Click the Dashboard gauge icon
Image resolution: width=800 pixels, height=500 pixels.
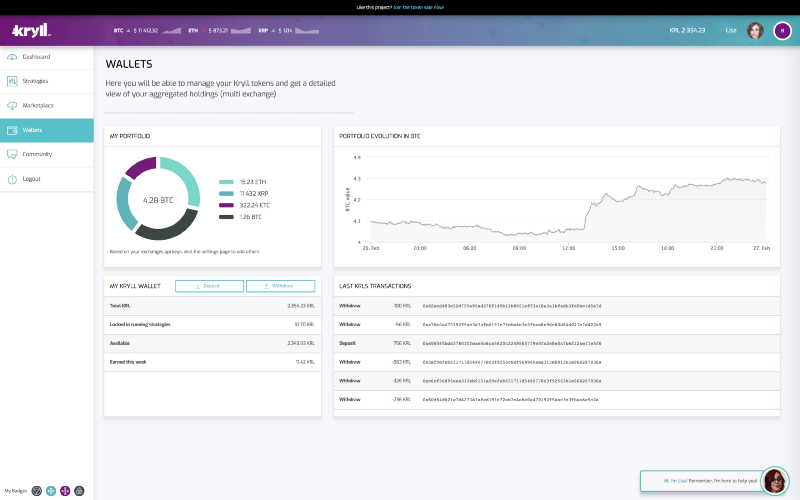pyautogui.click(x=12, y=57)
